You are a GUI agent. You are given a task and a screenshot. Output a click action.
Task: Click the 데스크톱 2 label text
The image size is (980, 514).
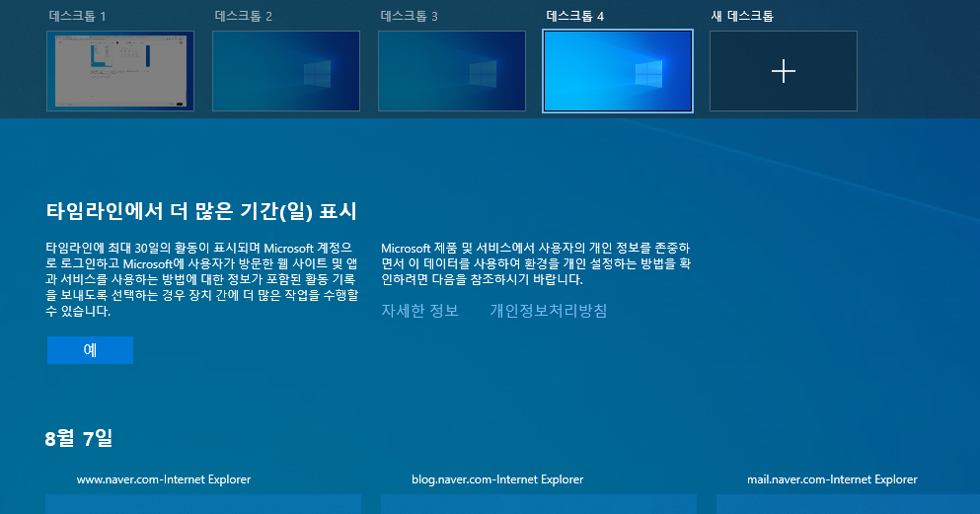point(243,16)
